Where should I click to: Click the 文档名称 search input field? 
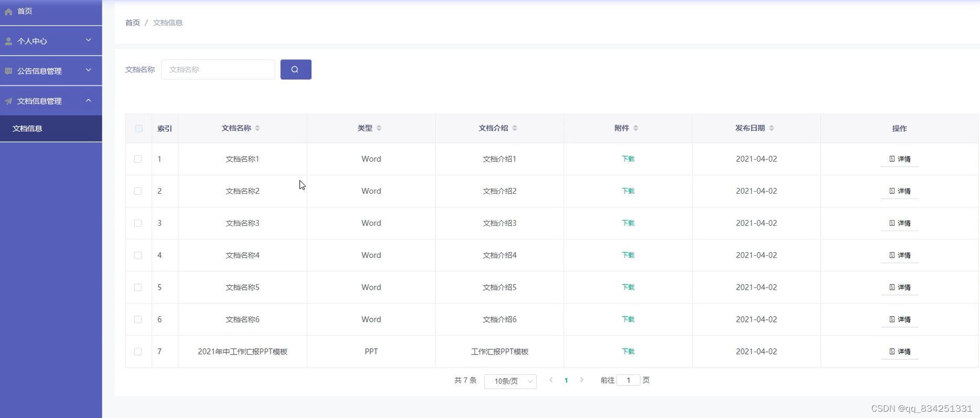(x=218, y=69)
